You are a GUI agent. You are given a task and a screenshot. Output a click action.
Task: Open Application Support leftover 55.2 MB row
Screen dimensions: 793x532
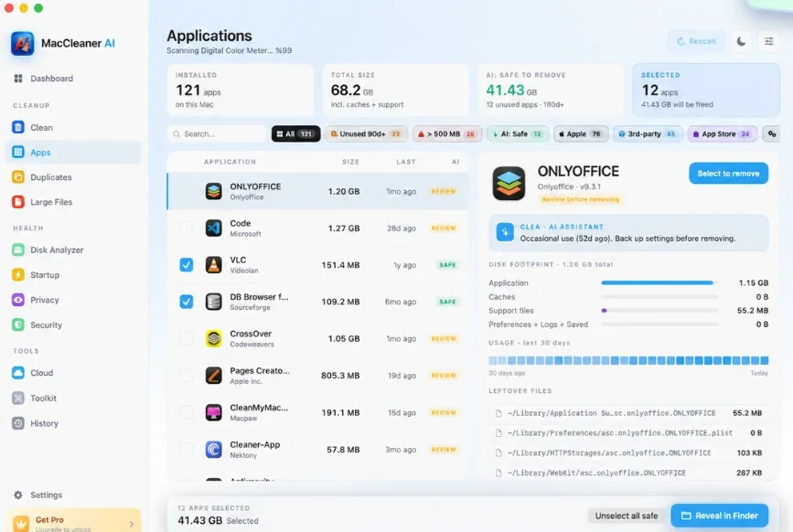[x=628, y=413]
